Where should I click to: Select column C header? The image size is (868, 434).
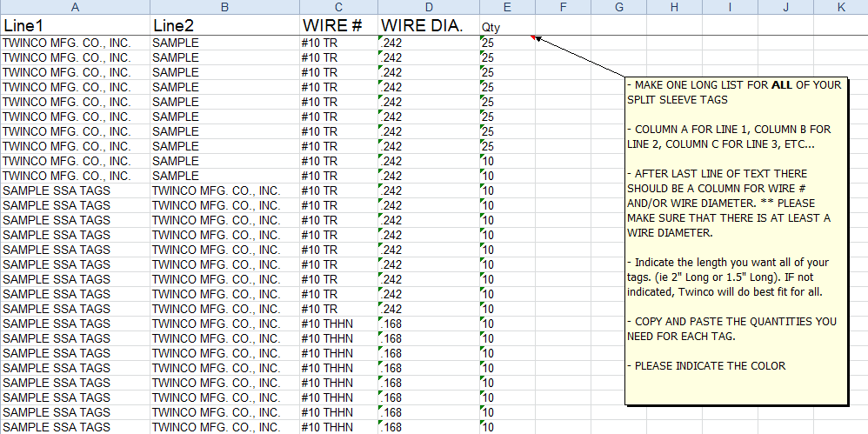coord(339,7)
